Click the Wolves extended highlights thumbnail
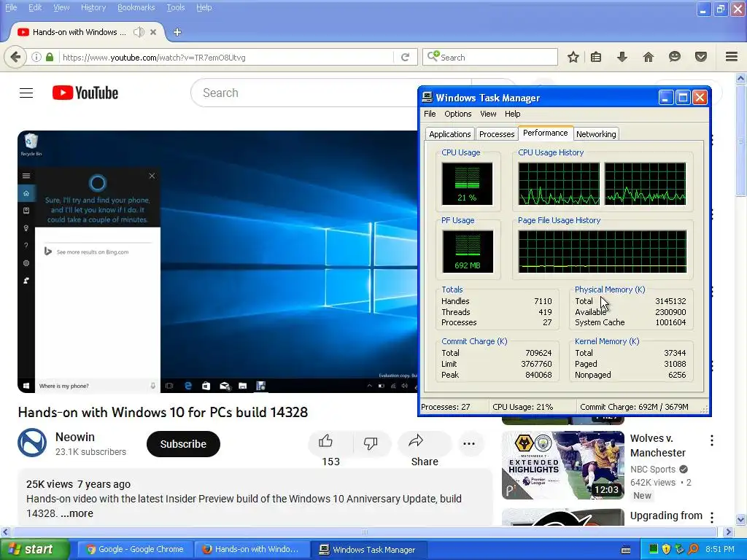Viewport: 747px width, 560px height. [x=562, y=465]
